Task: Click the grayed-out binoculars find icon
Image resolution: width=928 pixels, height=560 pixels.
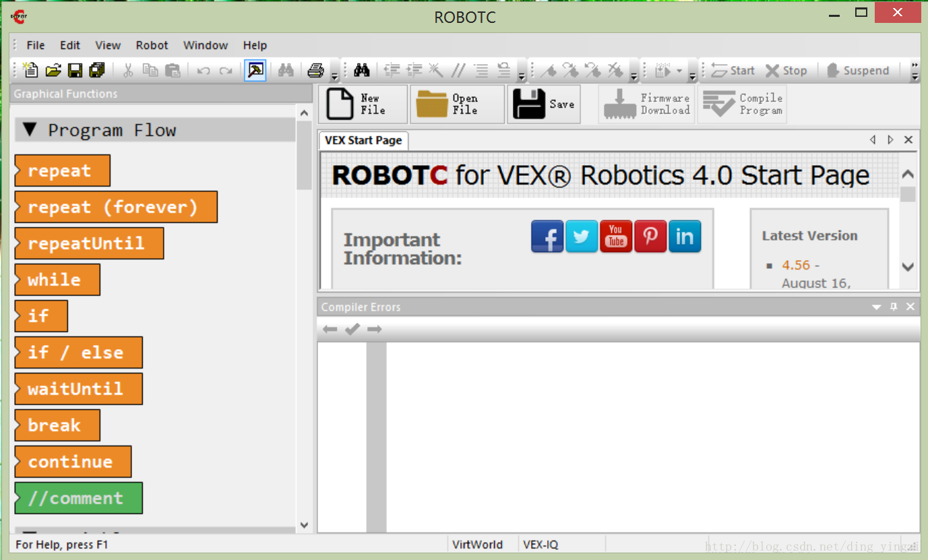Action: point(286,70)
